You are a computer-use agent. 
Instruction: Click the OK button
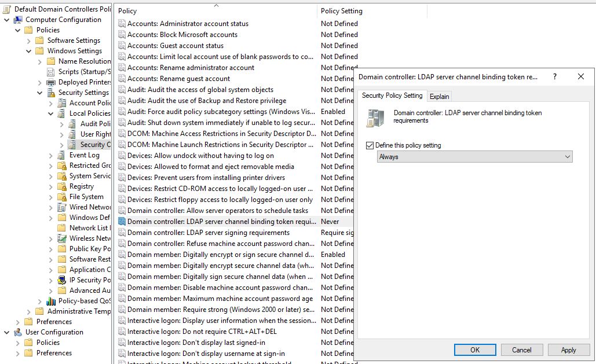(x=474, y=350)
